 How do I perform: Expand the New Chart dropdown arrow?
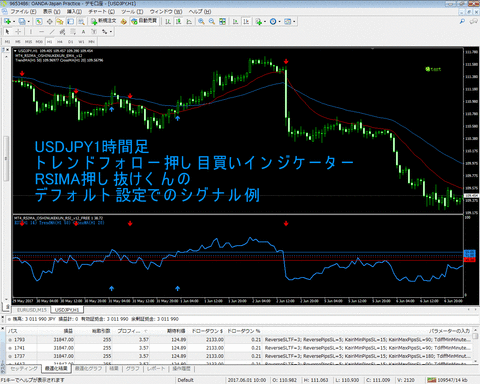(x=14, y=22)
